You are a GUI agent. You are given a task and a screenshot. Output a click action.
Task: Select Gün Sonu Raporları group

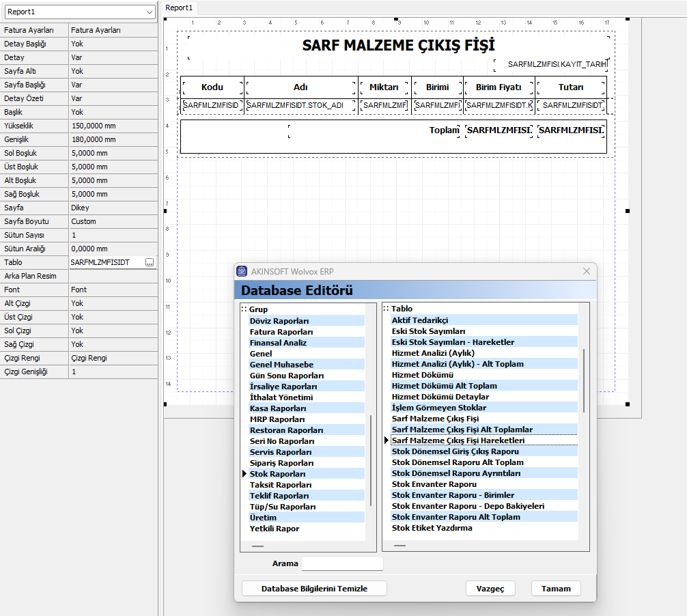pyautogui.click(x=307, y=376)
